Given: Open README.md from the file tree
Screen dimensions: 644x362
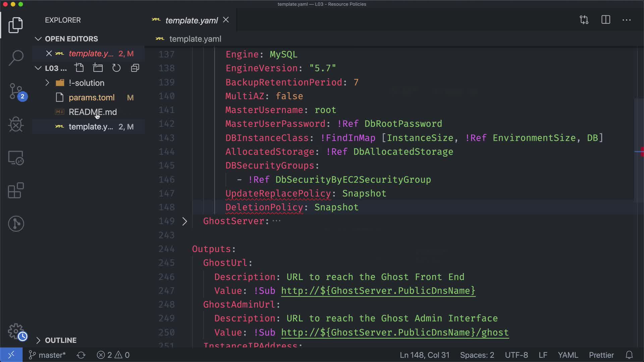Looking at the screenshot, I should (x=93, y=112).
